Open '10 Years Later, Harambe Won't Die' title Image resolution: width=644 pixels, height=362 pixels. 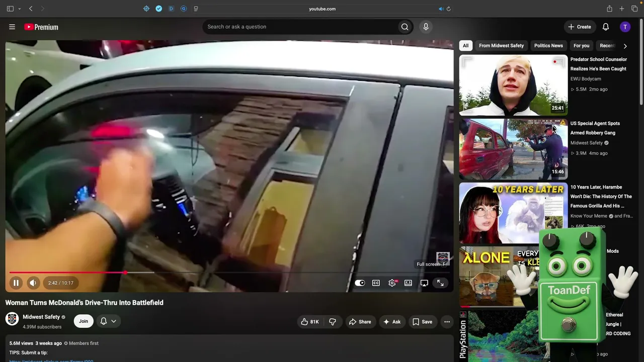(x=601, y=196)
